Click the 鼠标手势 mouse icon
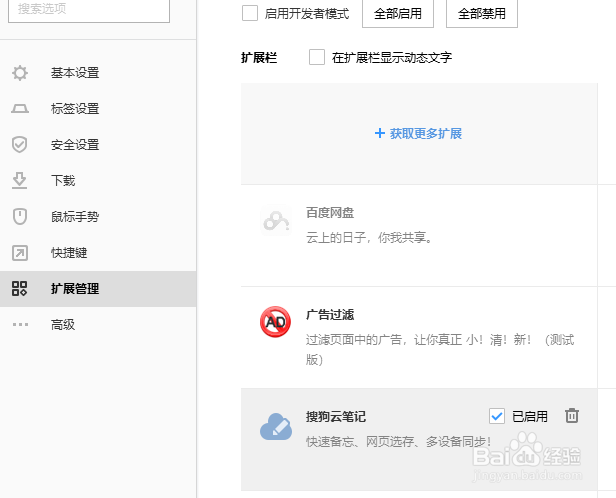 point(20,217)
